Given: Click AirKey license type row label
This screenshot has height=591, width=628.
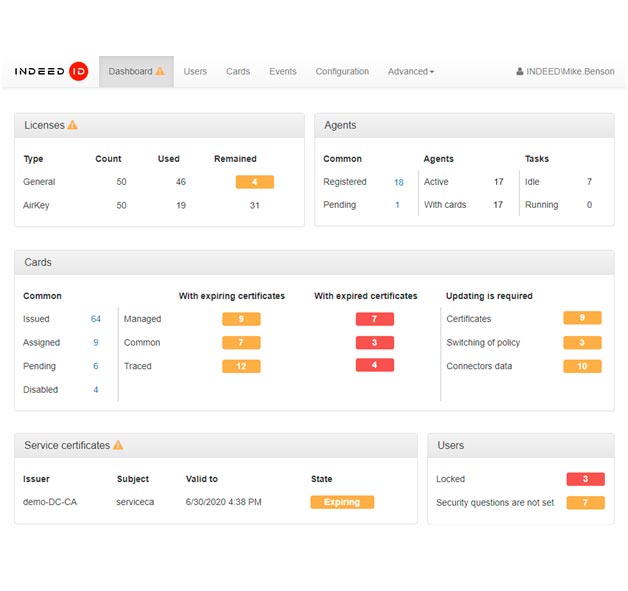Looking at the screenshot, I should tap(36, 205).
